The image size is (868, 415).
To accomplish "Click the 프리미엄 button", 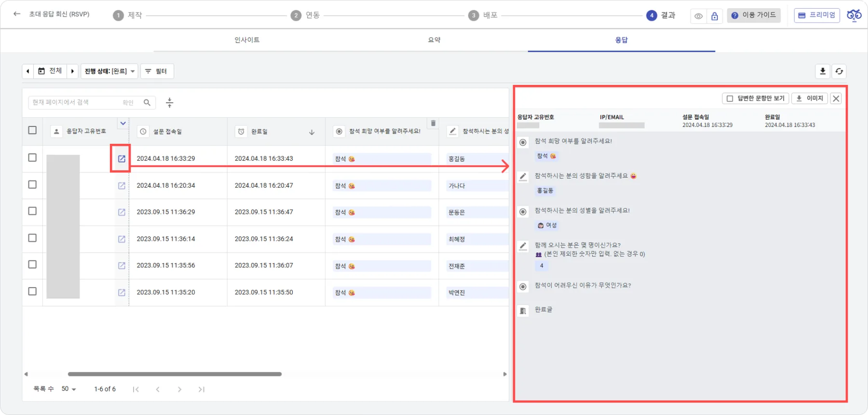I will 817,15.
